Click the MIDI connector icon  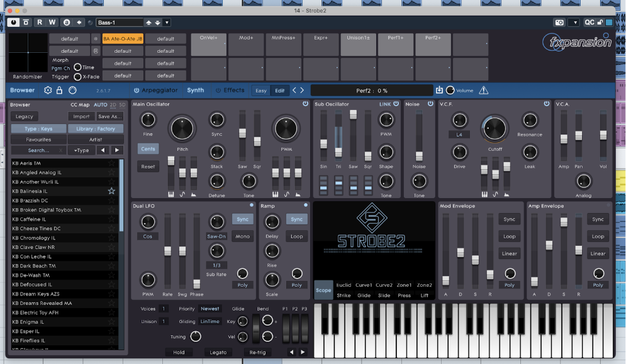[x=72, y=91]
